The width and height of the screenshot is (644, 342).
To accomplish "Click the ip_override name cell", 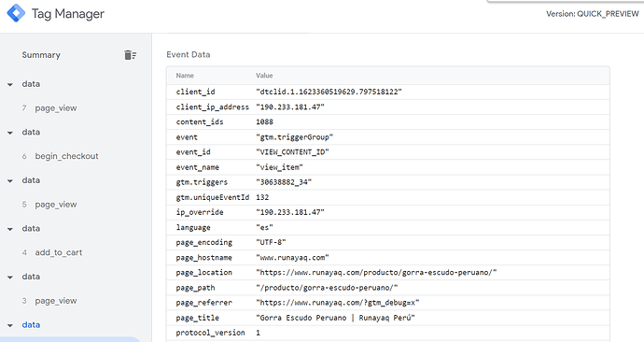I will point(200,212).
